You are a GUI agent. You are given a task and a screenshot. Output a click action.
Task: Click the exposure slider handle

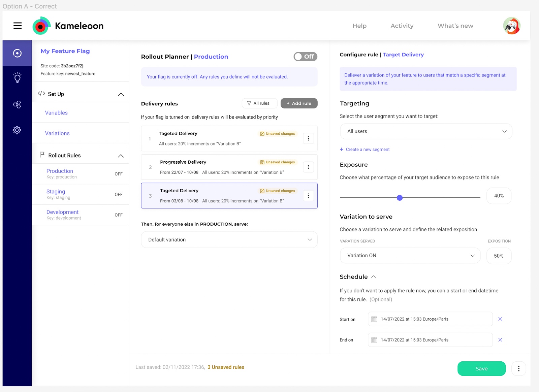click(400, 198)
